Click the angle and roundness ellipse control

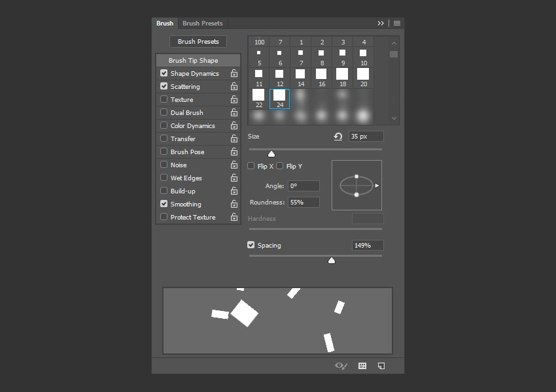356,185
